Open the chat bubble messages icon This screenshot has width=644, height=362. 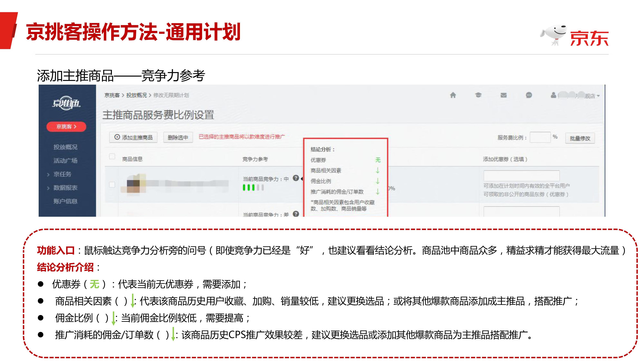coord(529,95)
